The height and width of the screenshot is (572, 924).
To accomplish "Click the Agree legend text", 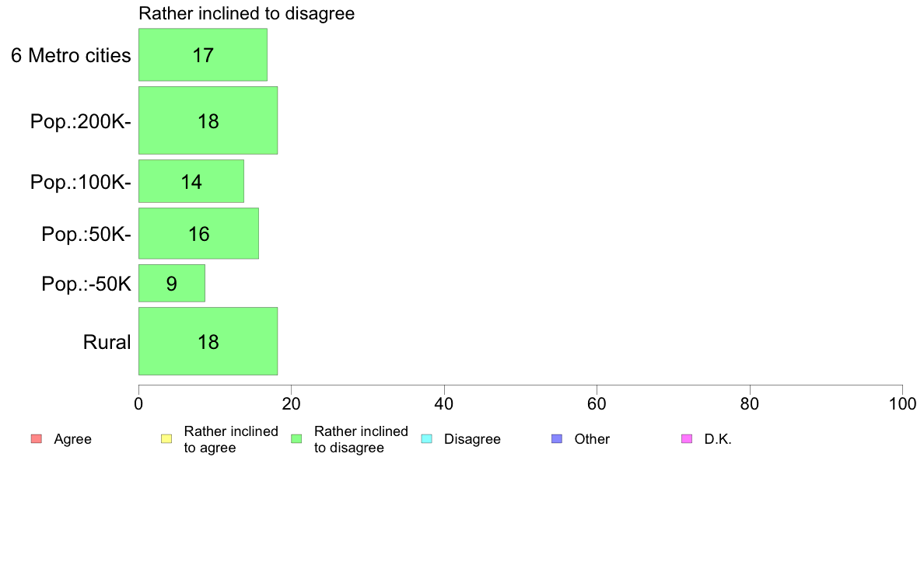I will point(72,439).
